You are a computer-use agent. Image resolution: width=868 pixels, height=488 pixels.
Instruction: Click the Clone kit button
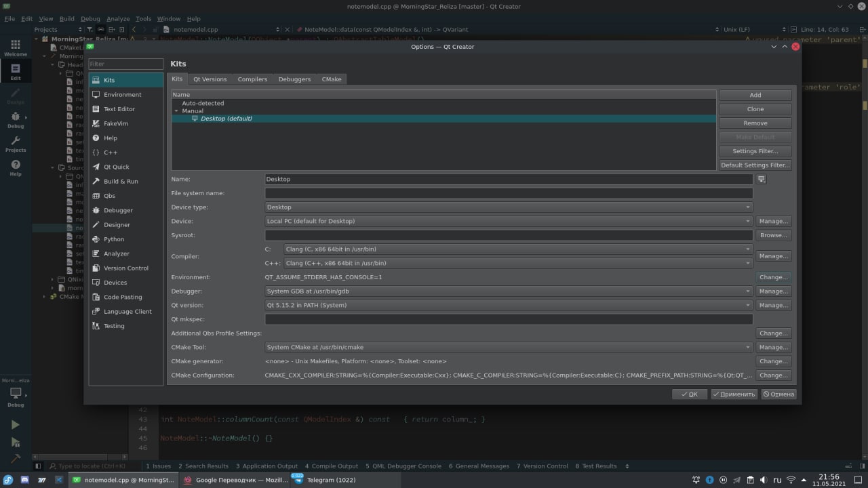(x=755, y=109)
